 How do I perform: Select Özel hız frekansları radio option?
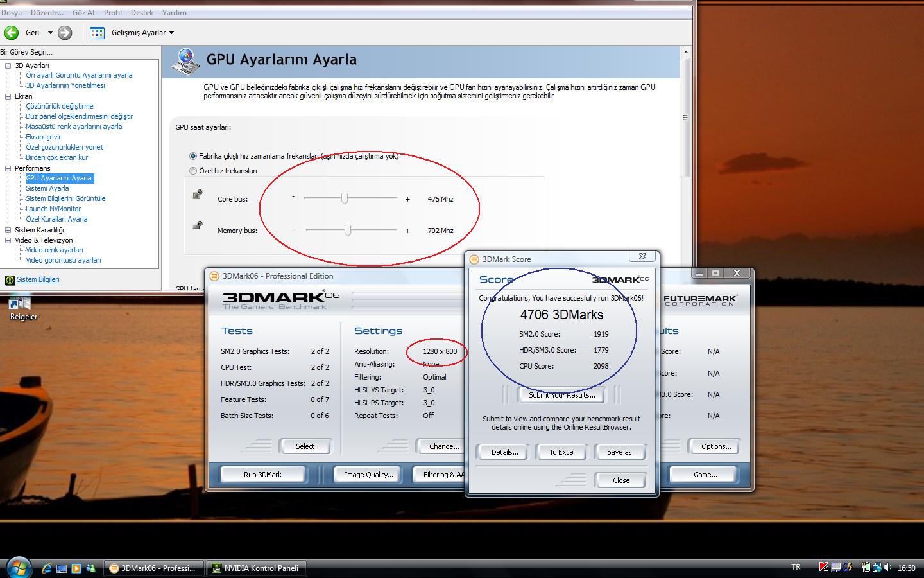coord(193,171)
